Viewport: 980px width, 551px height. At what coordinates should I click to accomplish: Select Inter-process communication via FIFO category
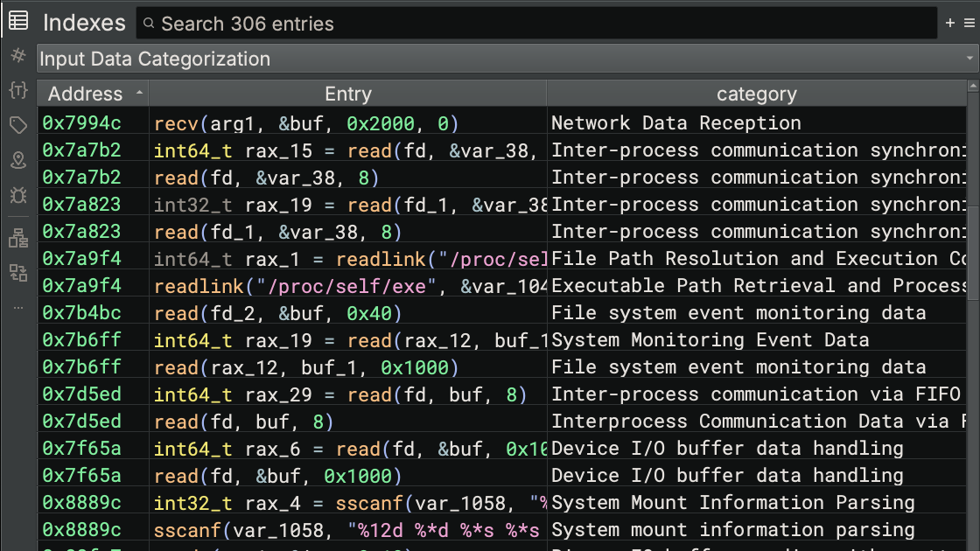[x=756, y=394]
